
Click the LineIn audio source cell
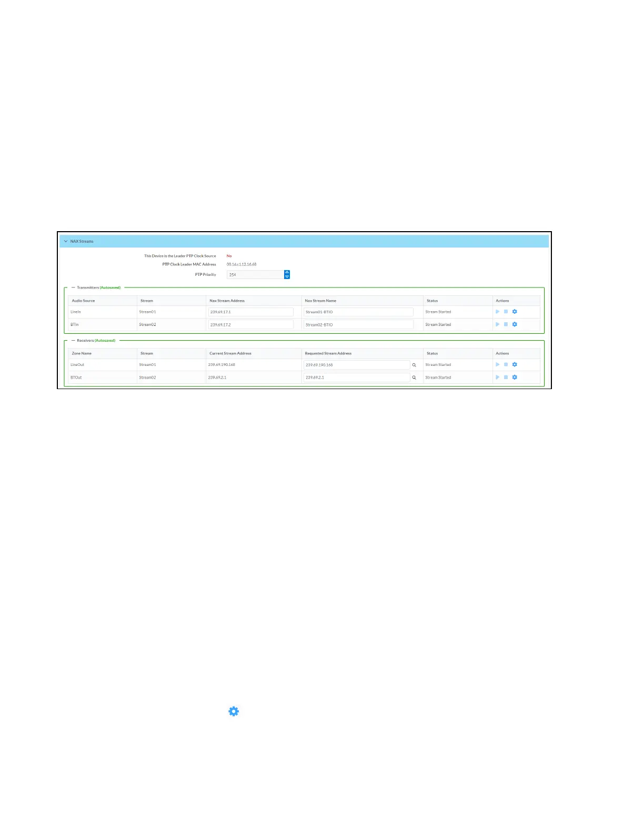pyautogui.click(x=103, y=312)
